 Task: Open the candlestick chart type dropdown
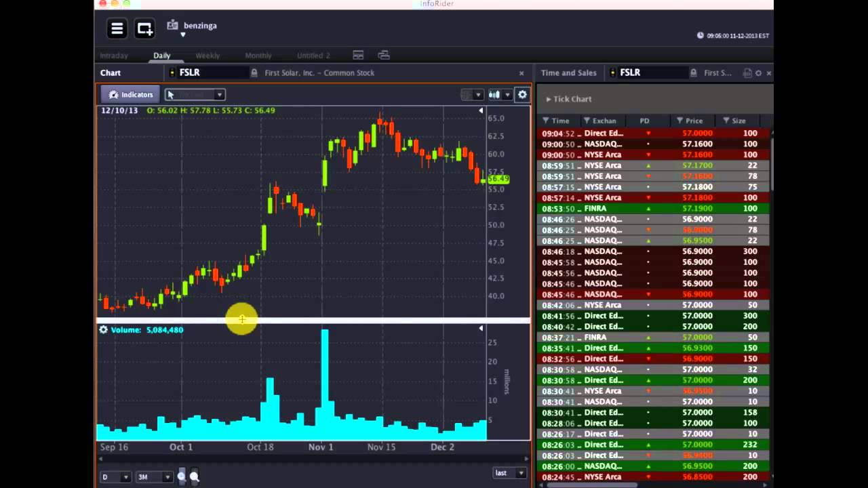click(500, 95)
